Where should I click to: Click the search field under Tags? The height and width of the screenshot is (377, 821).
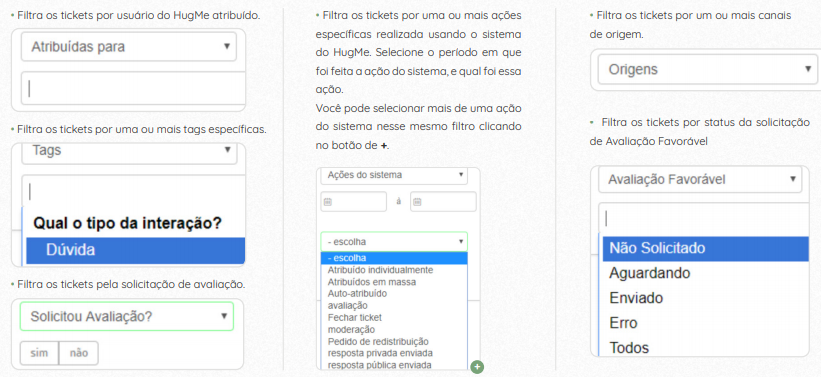coord(134,191)
